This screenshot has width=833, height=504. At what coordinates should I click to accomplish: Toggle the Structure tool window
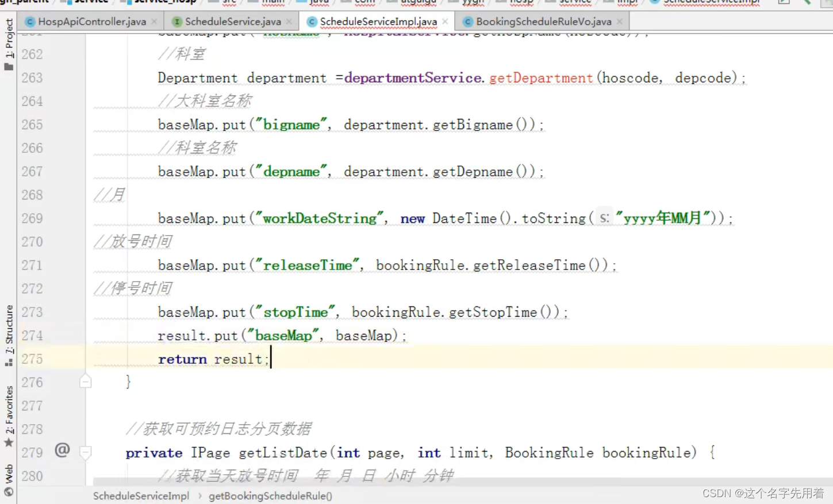[x=9, y=329]
